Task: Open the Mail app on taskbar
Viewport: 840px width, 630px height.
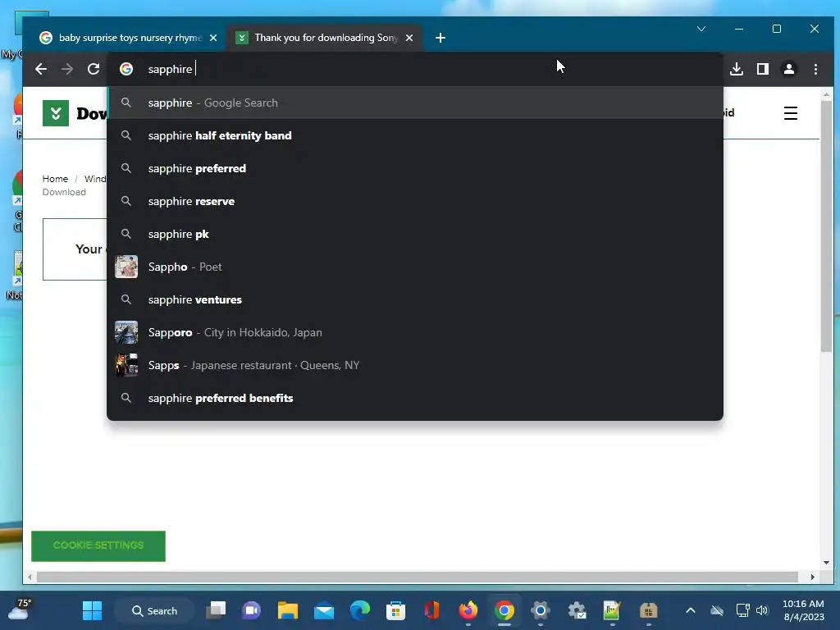Action: (324, 610)
